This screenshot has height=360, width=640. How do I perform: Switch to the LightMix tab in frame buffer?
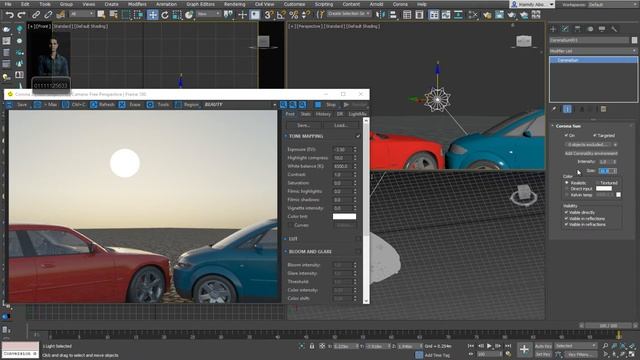click(357, 114)
